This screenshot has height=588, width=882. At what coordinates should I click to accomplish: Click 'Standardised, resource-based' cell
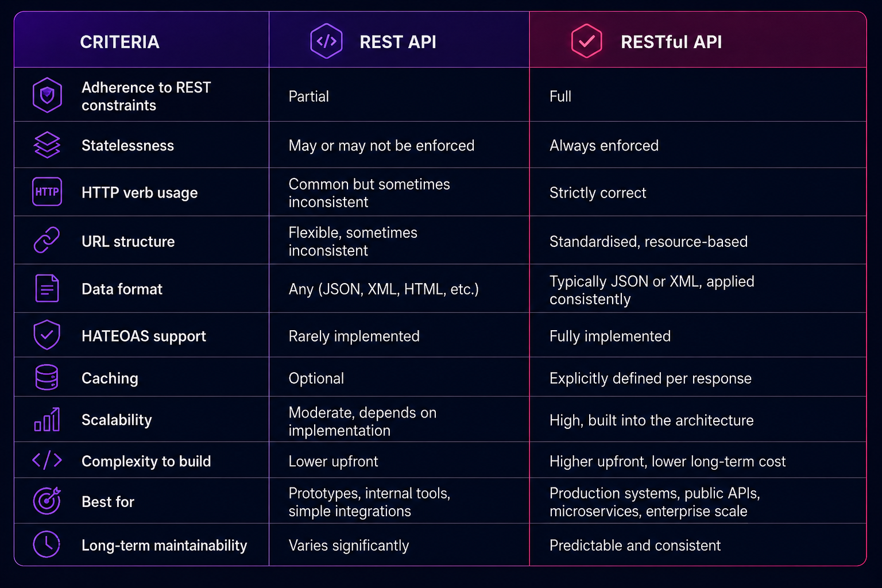[x=648, y=242]
